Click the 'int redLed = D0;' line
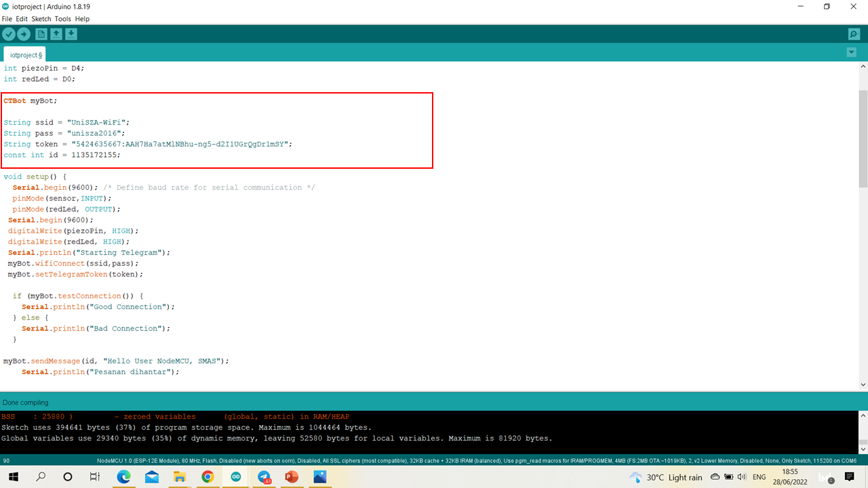The image size is (868, 488). coord(39,79)
